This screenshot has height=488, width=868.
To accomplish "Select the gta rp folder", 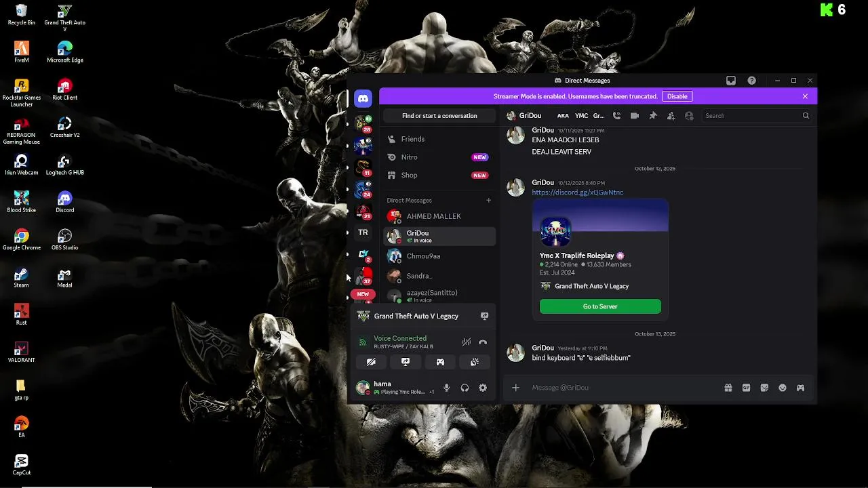I will click(x=22, y=390).
